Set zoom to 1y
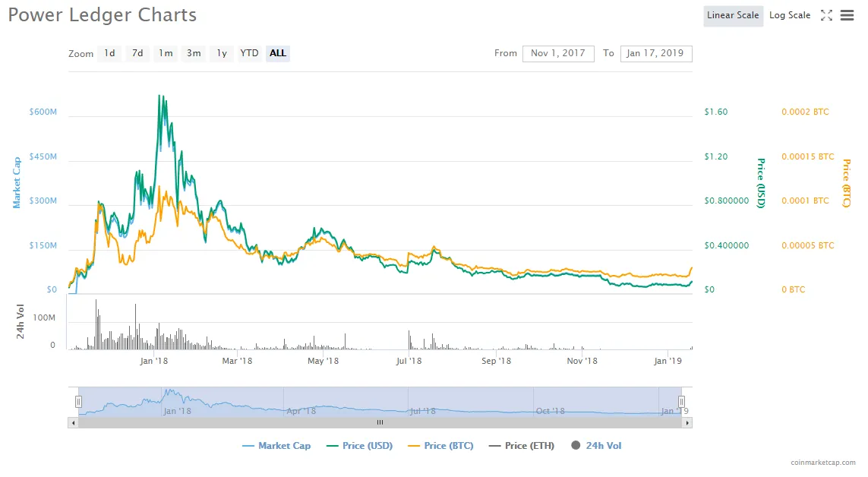Image resolution: width=868 pixels, height=477 pixels. [222, 53]
